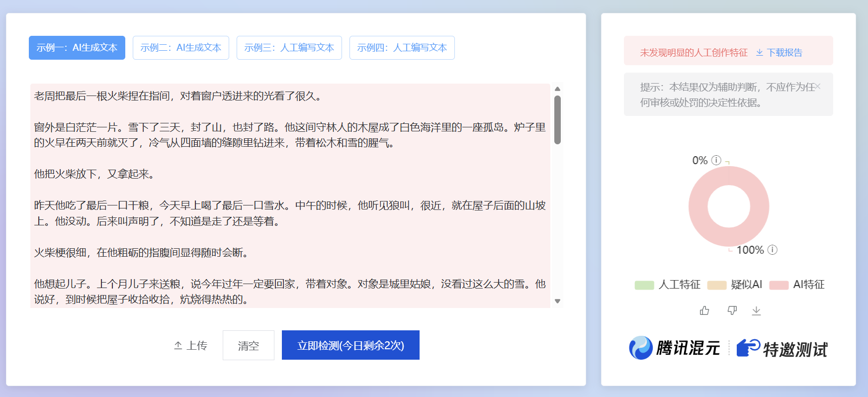Image resolution: width=868 pixels, height=397 pixels.
Task: Clear text with the 清空 button
Action: [x=249, y=345]
